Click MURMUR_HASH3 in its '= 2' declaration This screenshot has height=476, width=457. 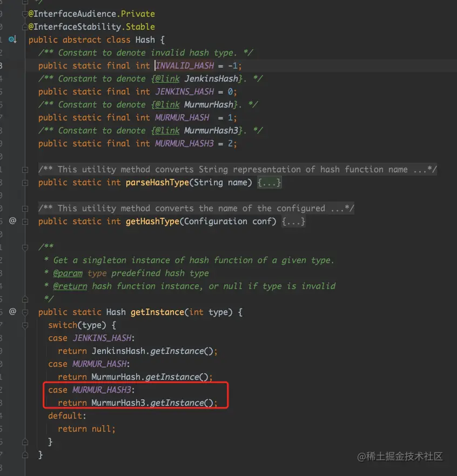[x=185, y=143]
